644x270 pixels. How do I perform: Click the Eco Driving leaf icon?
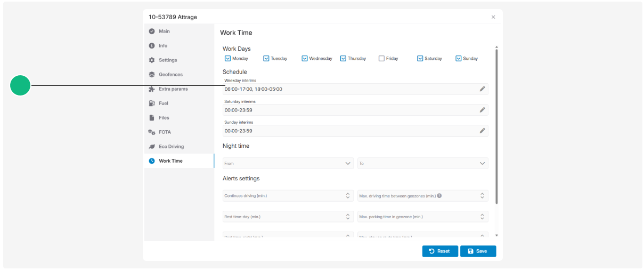click(x=152, y=146)
